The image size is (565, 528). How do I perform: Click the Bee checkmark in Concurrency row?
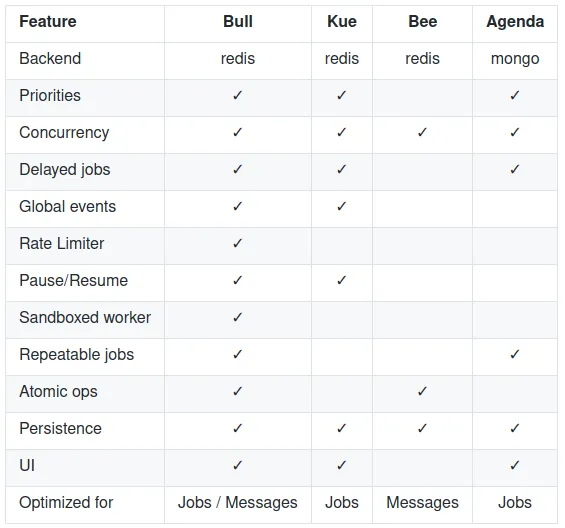pyautogui.click(x=422, y=132)
